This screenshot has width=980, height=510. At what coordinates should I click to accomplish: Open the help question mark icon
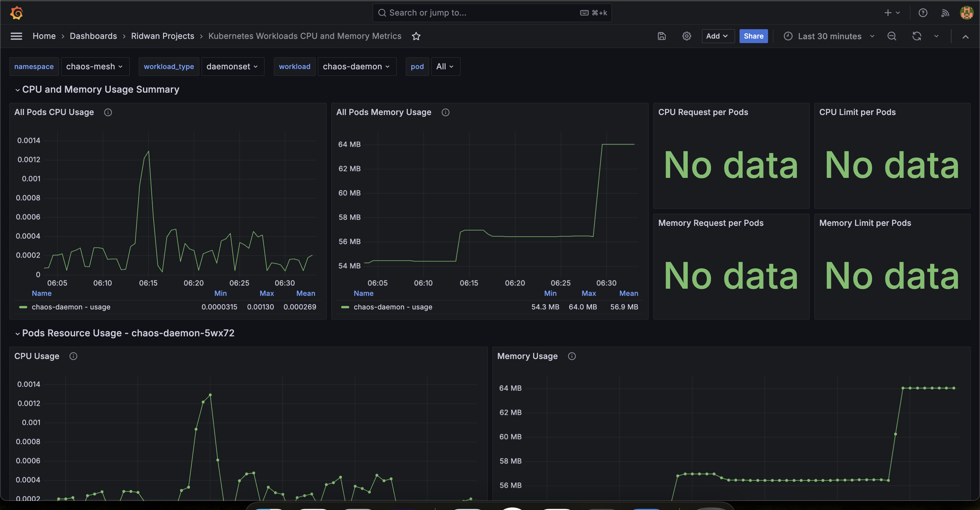(x=923, y=13)
